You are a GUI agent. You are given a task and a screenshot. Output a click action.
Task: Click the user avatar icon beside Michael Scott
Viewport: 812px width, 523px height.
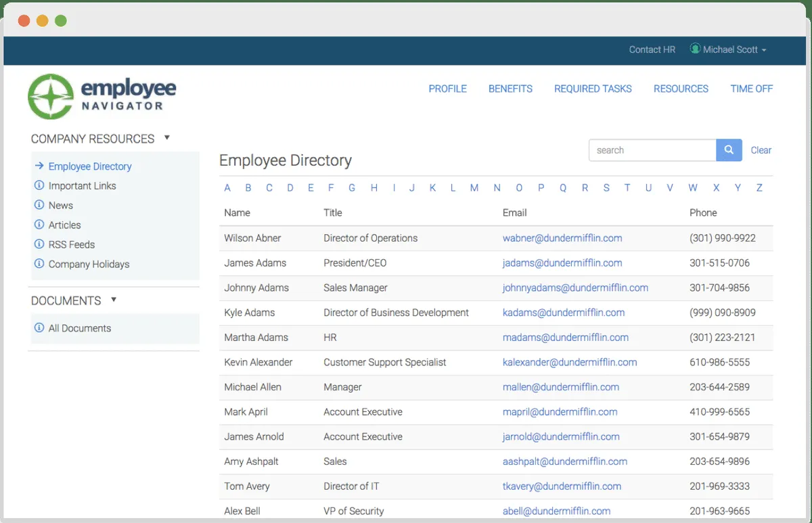coord(695,49)
